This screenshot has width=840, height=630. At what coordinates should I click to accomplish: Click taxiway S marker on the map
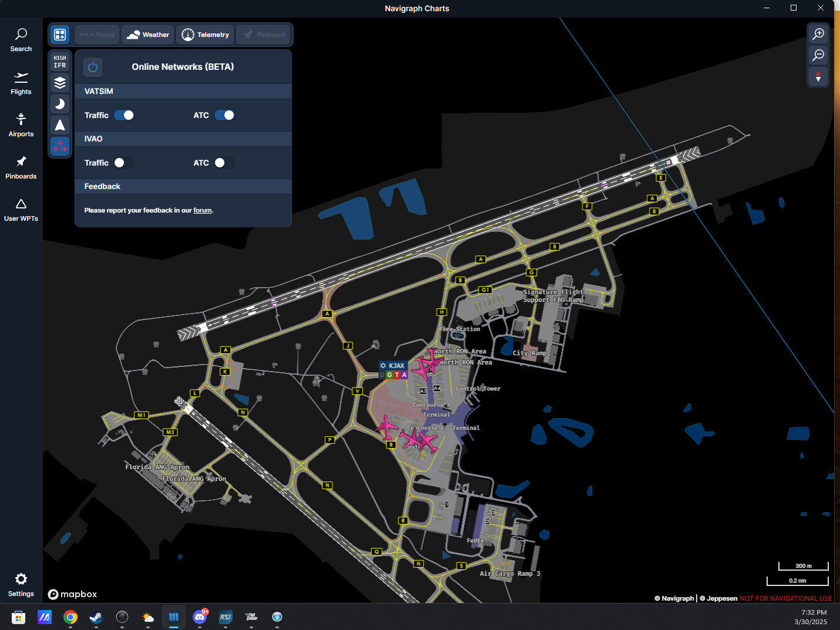point(461,566)
